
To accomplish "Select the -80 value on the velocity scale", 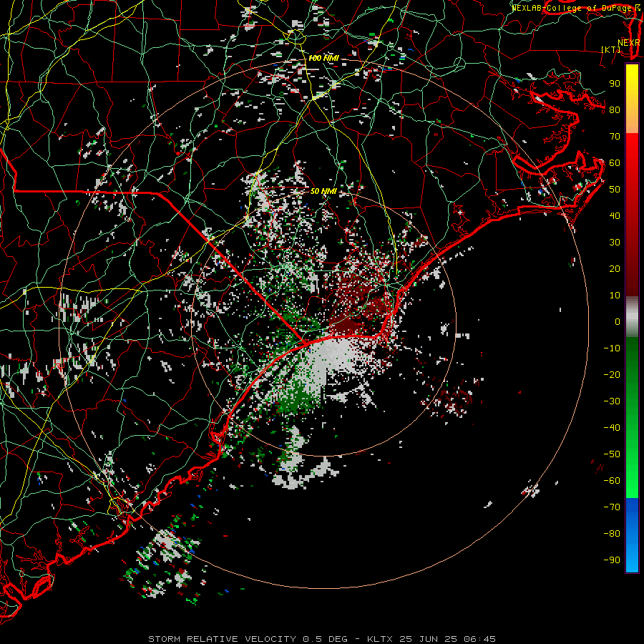I will click(612, 534).
